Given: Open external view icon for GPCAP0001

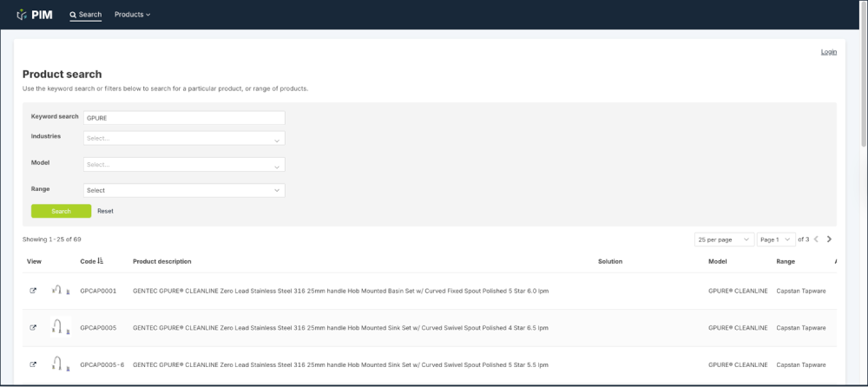Looking at the screenshot, I should [x=33, y=291].
